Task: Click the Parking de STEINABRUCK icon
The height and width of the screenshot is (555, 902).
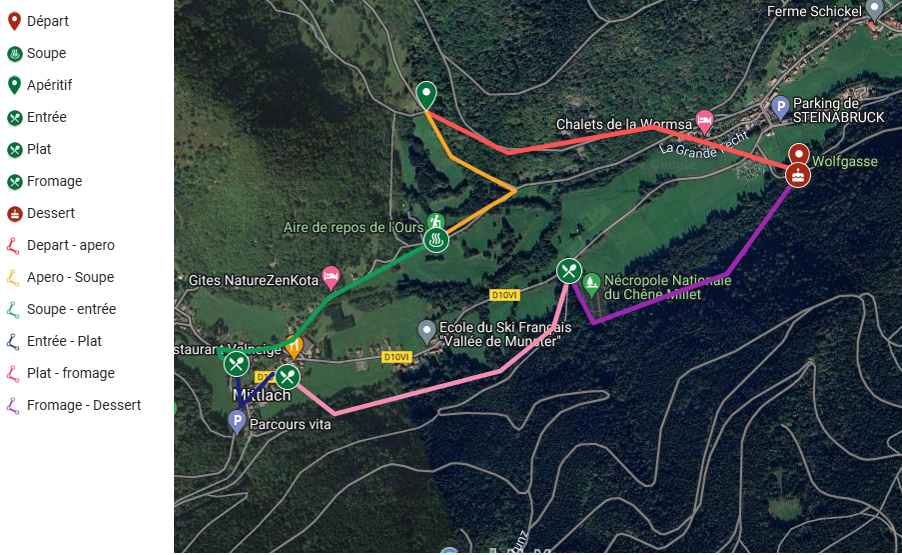Action: (780, 108)
